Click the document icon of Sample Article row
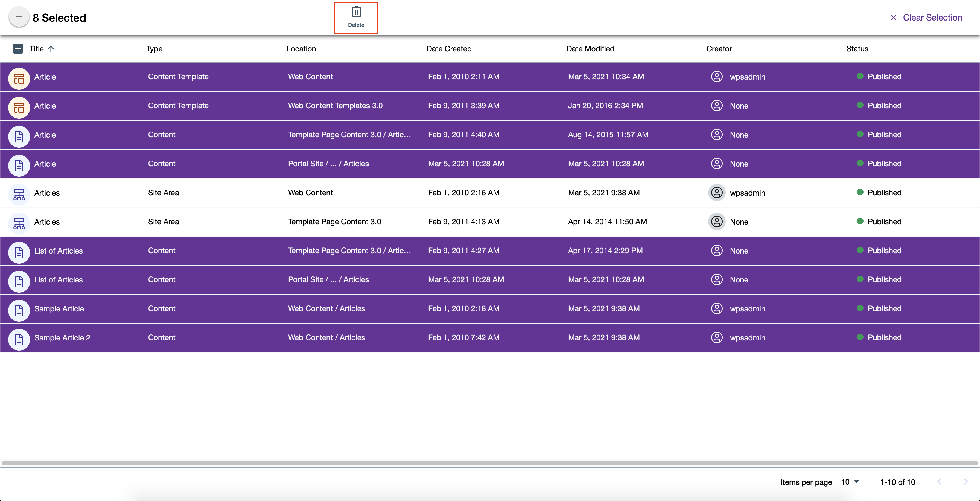The width and height of the screenshot is (980, 501). tap(19, 310)
